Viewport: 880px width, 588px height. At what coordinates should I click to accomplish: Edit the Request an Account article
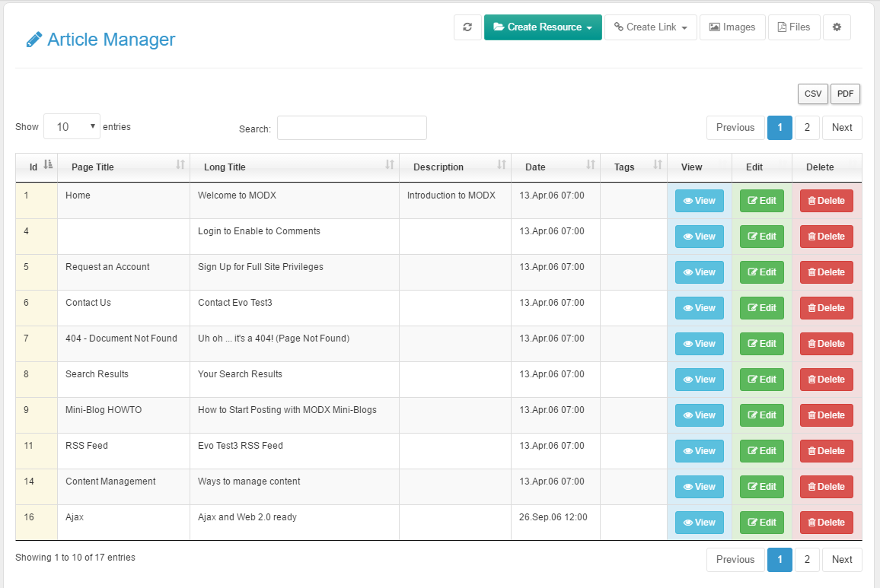pos(761,272)
